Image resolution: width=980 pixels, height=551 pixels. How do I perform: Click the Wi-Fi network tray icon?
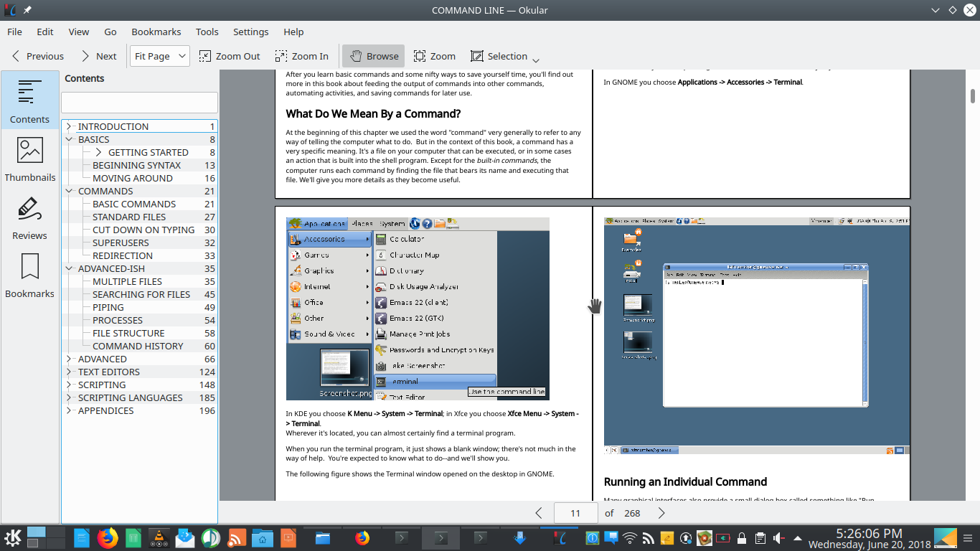630,537
